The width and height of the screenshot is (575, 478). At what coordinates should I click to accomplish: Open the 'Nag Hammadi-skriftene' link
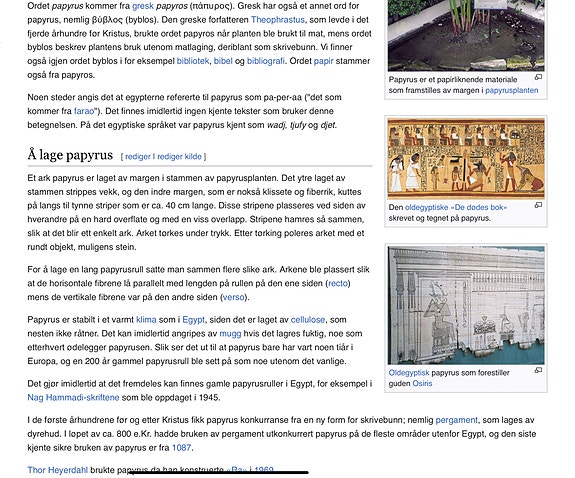73,398
